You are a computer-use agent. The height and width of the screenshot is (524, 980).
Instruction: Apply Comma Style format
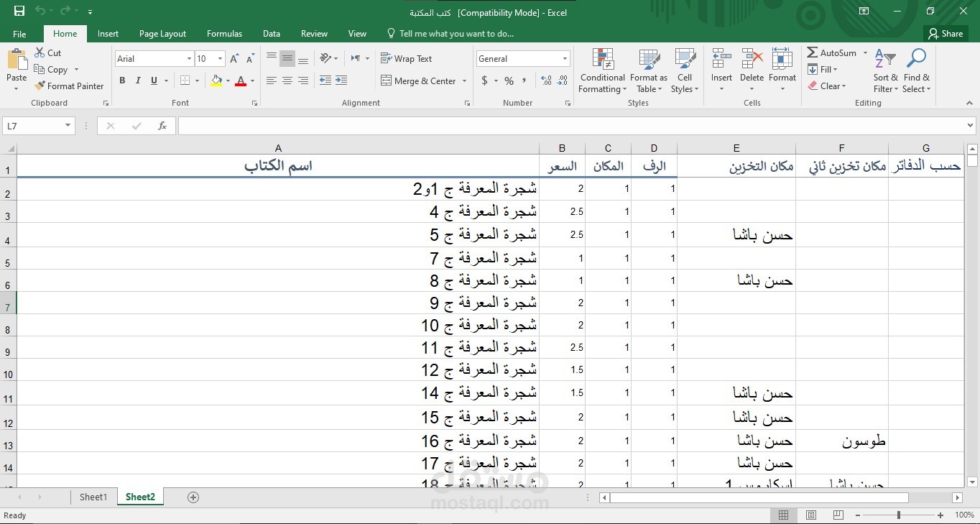[524, 81]
